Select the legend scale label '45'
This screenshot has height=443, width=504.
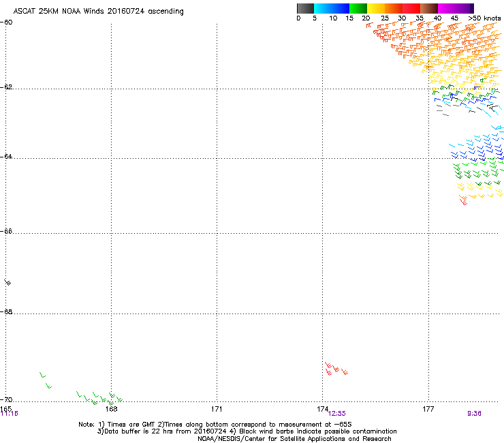(454, 18)
